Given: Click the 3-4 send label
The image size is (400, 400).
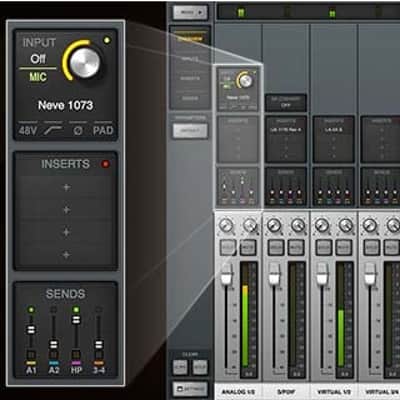Looking at the screenshot, I should tap(99, 370).
